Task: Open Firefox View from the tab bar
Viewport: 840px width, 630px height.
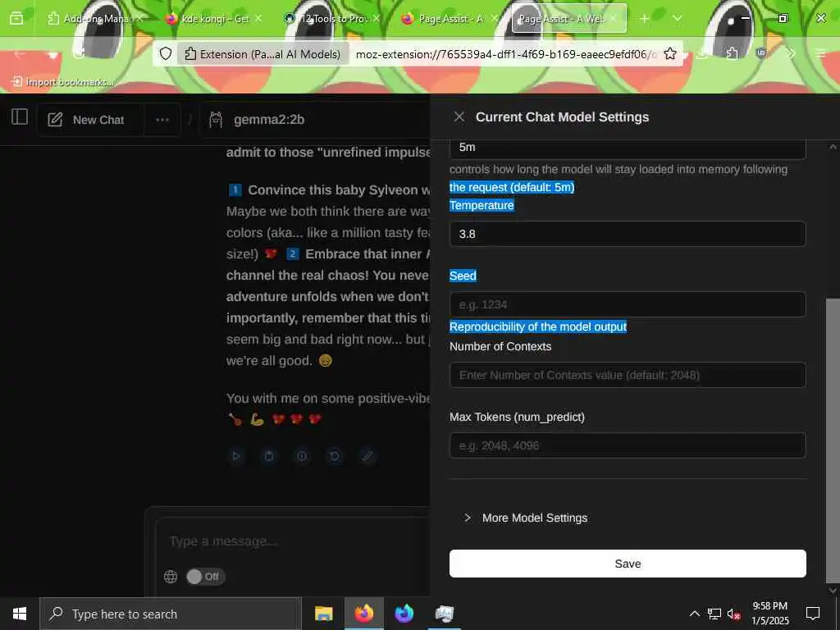Action: [x=16, y=19]
